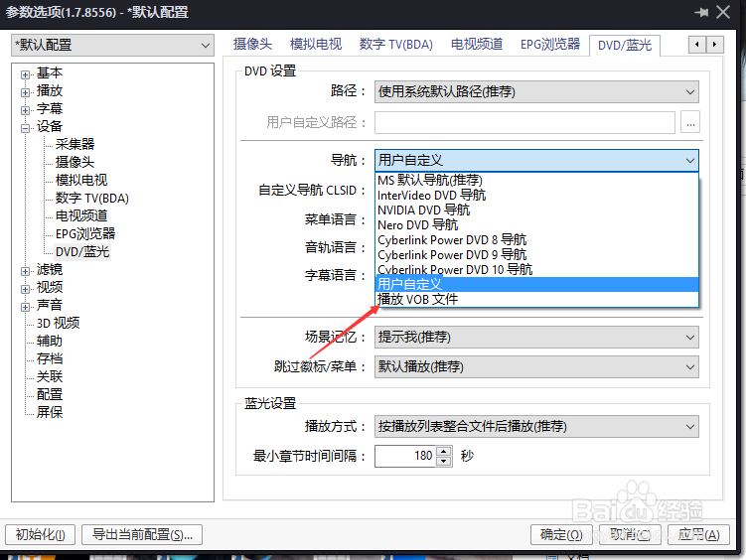The image size is (746, 560).
Task: Expand the 基本 tree node
Action: pyautogui.click(x=25, y=74)
